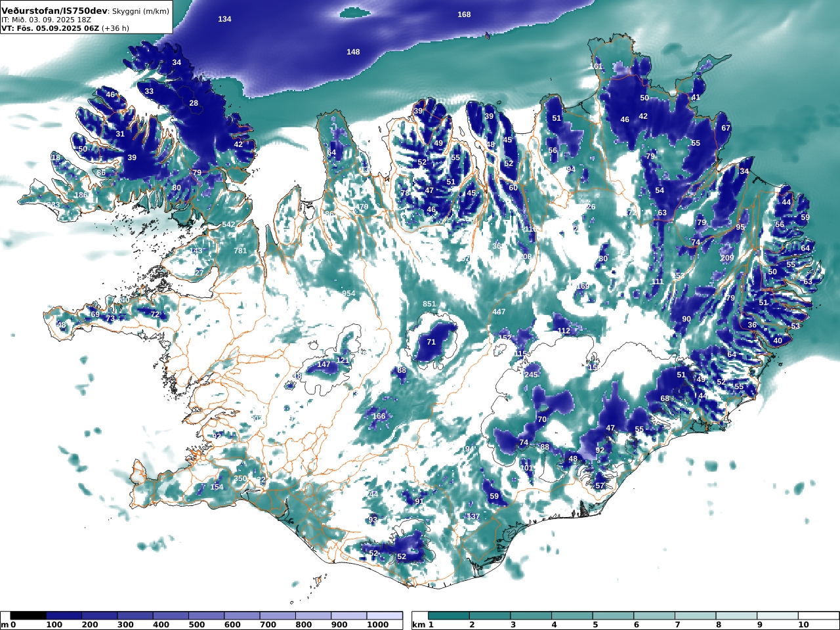The image size is (840, 630).
Task: Click the 71 value on the central glacier
Action: point(431,342)
